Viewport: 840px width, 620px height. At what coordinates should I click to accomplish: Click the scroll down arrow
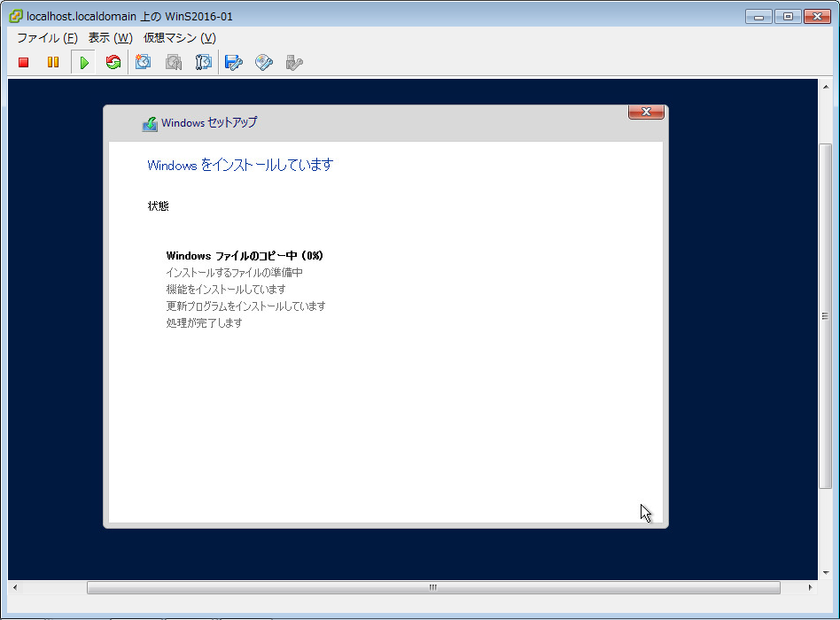(826, 572)
